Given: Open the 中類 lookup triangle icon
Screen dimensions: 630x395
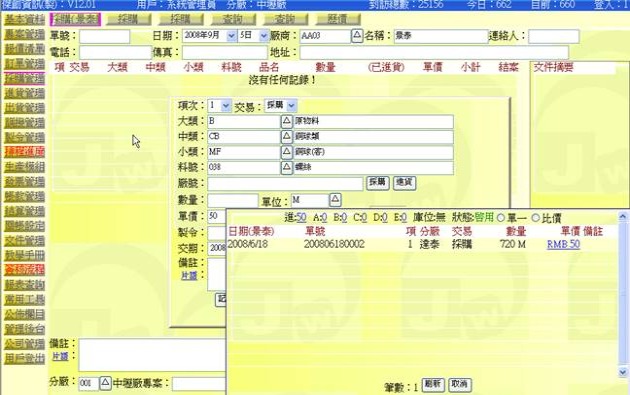Looking at the screenshot, I should [286, 137].
